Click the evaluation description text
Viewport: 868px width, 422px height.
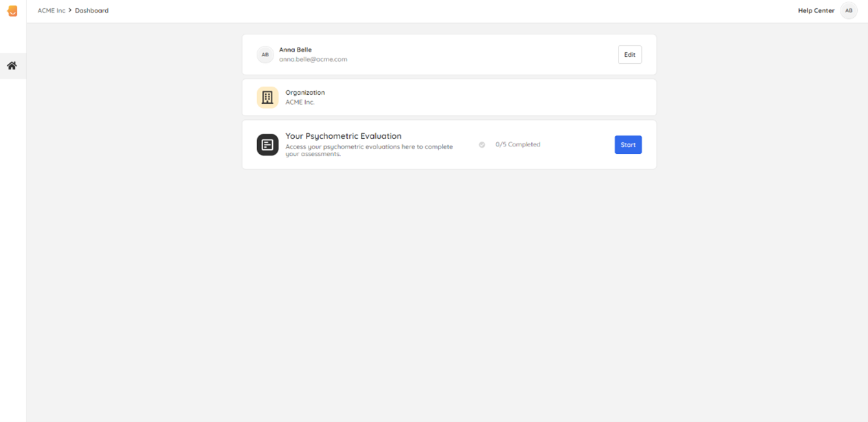[369, 151]
